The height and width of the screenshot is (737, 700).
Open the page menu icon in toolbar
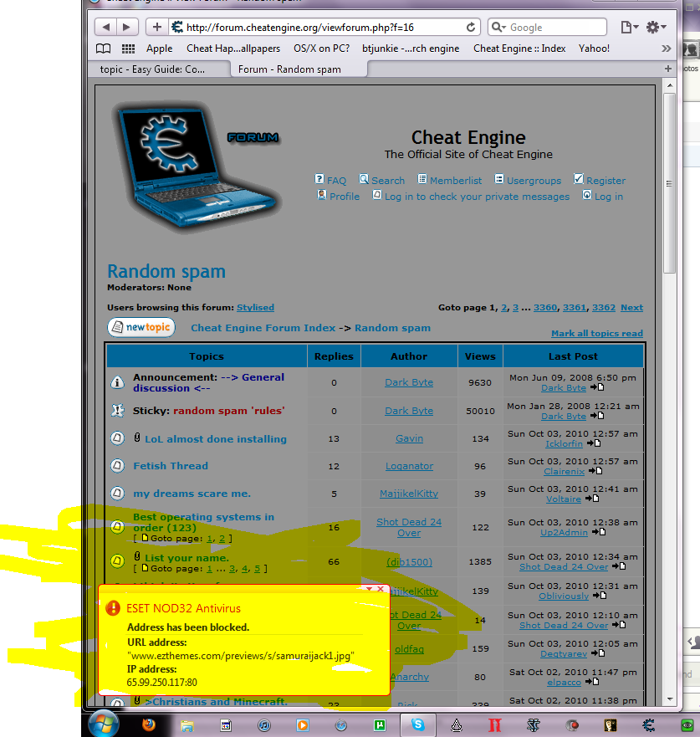pyautogui.click(x=630, y=28)
